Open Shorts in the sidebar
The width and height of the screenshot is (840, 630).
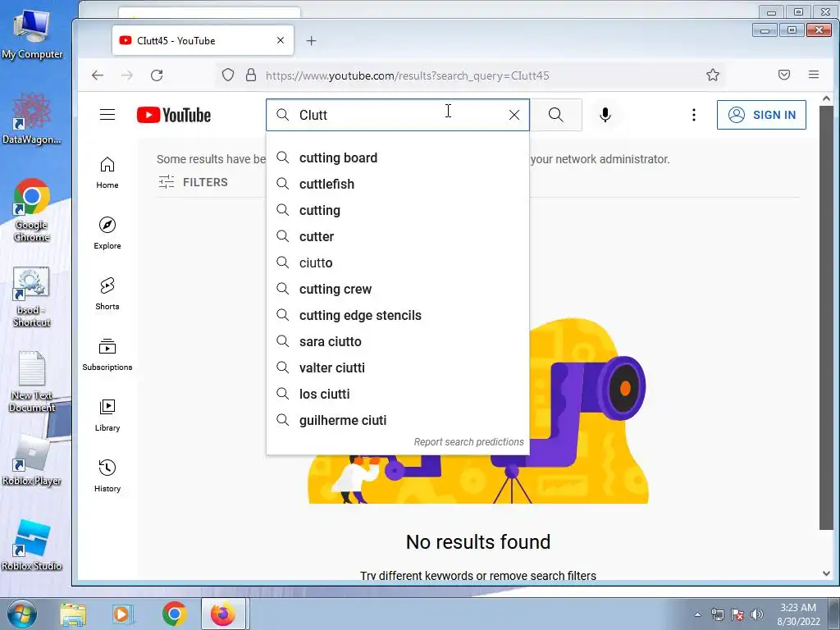coord(107,294)
